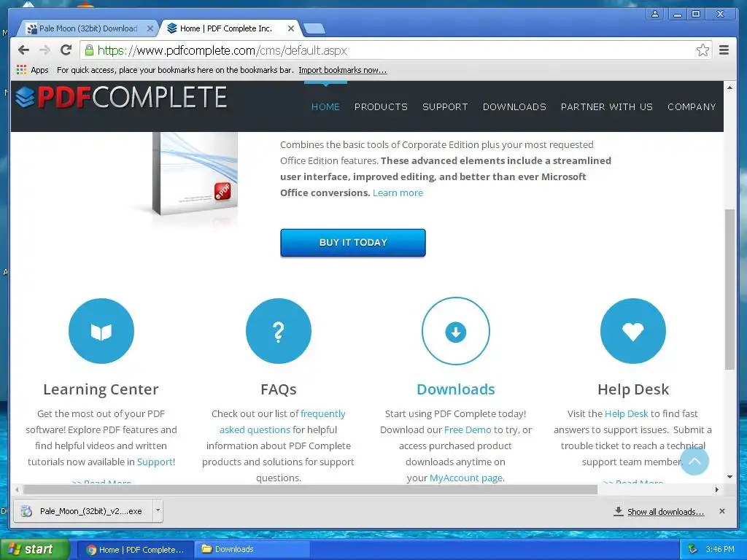This screenshot has height=560, width=747.
Task: Switch to the Pale Moon (32bit) Download tab
Action: tap(88, 28)
